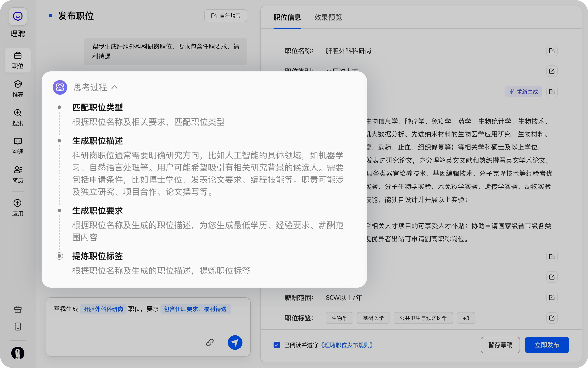Switch to the 效果预览 tab
Viewport: 588px width, 368px height.
coord(328,17)
